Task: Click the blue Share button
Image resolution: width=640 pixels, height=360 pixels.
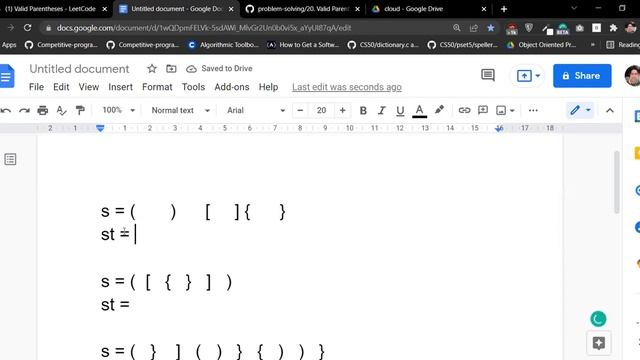Action: (582, 76)
